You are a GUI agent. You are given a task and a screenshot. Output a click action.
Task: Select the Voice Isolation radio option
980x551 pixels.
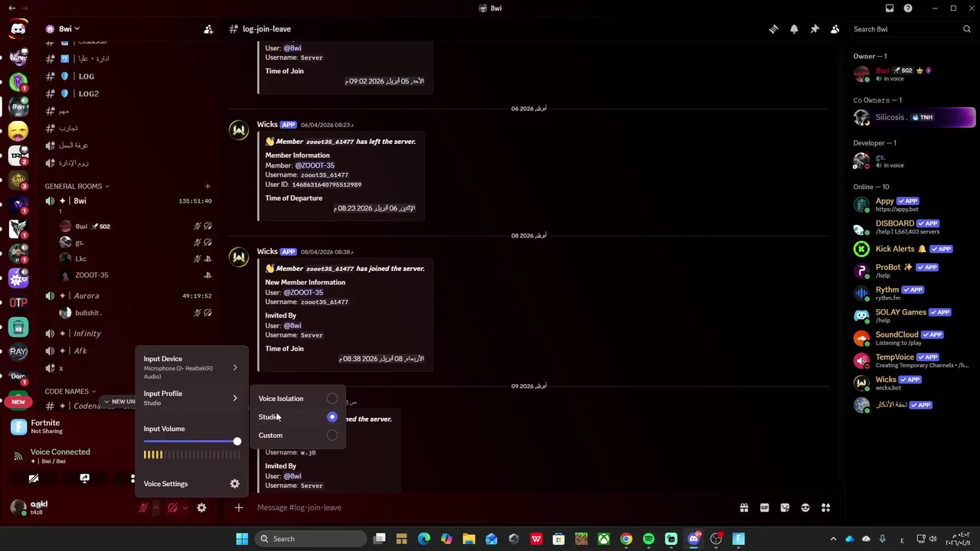[x=332, y=399]
